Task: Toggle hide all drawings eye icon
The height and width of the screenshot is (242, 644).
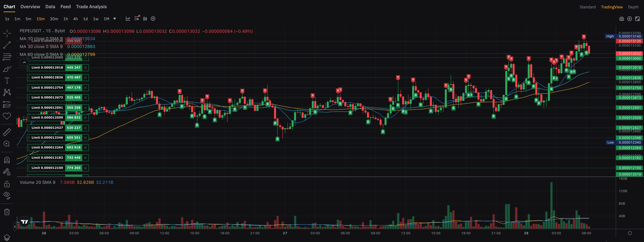Action: [x=7, y=195]
